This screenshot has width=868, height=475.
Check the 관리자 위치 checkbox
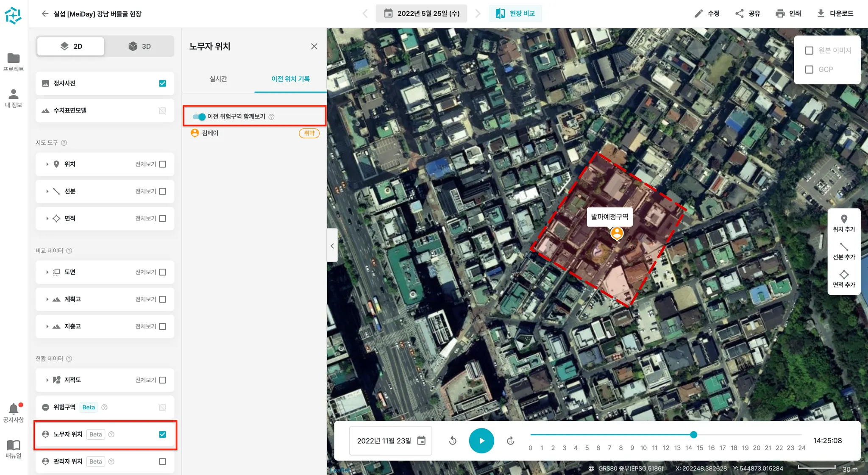pos(162,461)
